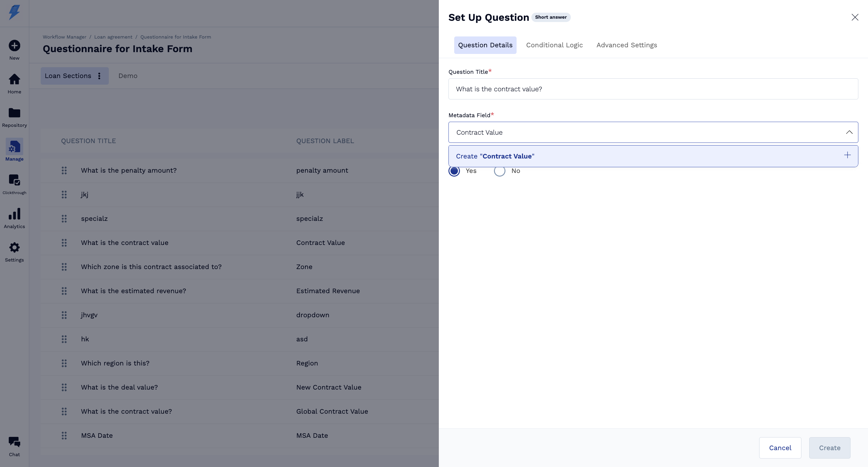
Task: Switch to Advanced Settings tab
Action: click(x=626, y=45)
